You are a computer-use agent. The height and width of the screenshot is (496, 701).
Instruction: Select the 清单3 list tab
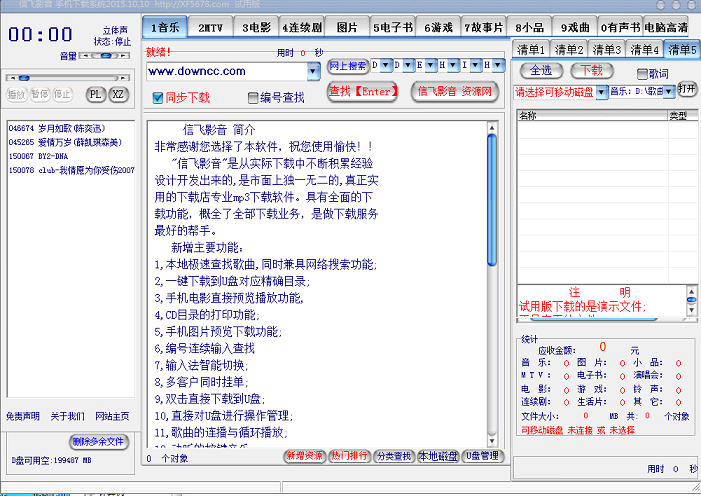[x=606, y=50]
